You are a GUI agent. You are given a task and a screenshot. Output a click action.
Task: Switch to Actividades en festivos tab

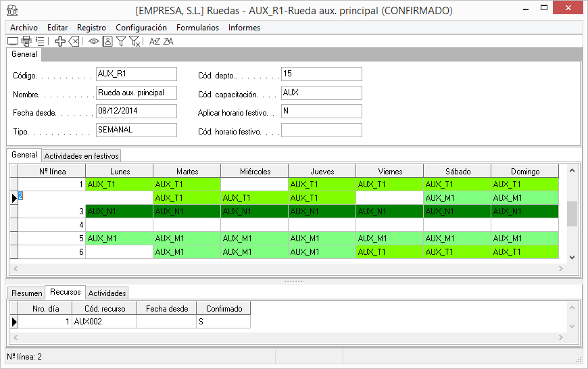coord(81,155)
